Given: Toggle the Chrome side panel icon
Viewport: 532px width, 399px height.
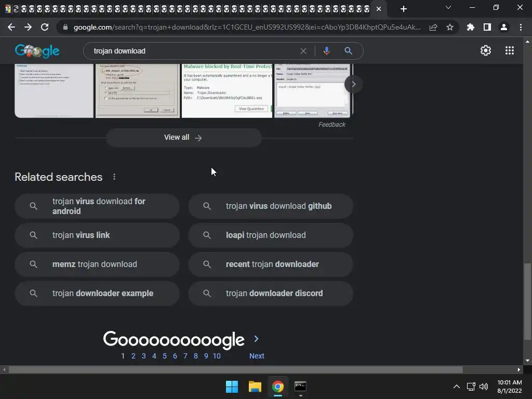Looking at the screenshot, I should click(x=487, y=27).
